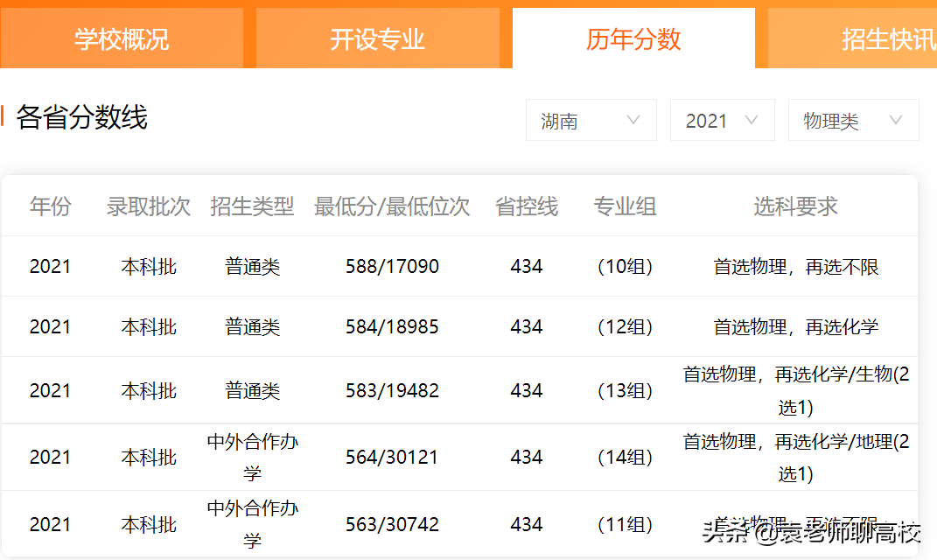Viewport: 937px width, 560px height.
Task: Click the dropdown arrow next to 湖南
Action: pos(633,120)
